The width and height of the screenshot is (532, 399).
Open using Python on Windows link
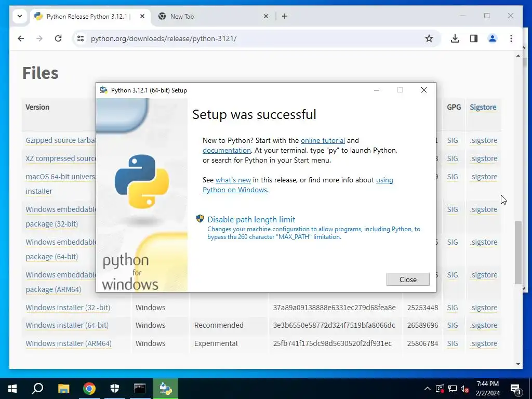298,185
